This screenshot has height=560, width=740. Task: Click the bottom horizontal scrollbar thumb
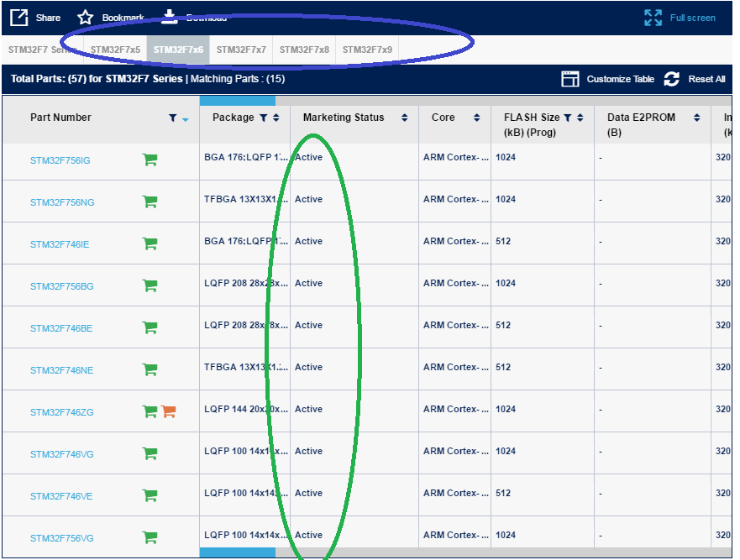(238, 552)
